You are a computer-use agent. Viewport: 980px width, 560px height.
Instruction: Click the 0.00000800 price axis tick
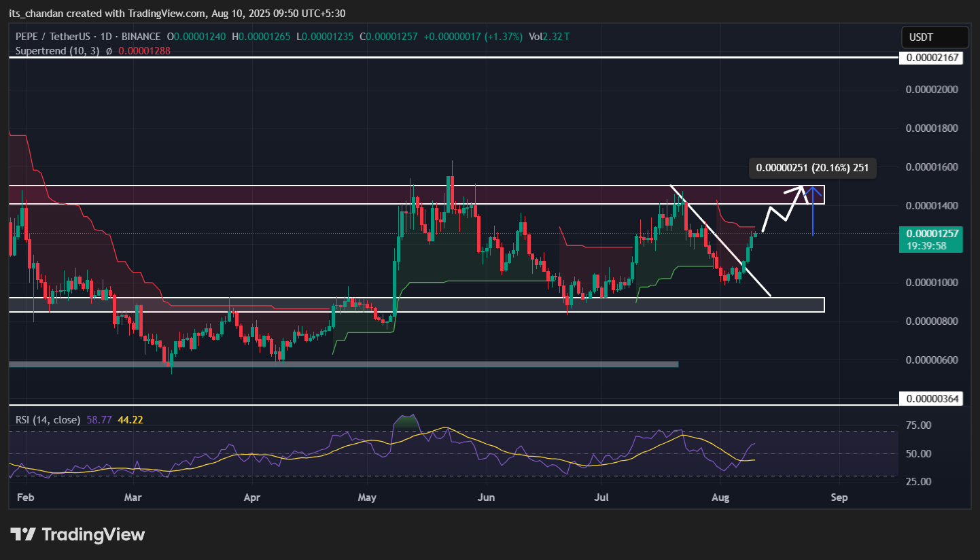click(931, 321)
